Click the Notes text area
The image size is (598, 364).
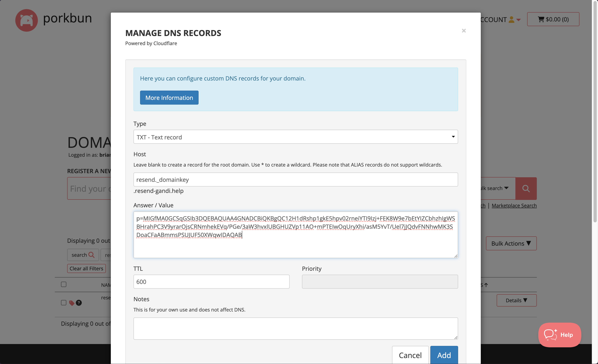[x=296, y=328]
